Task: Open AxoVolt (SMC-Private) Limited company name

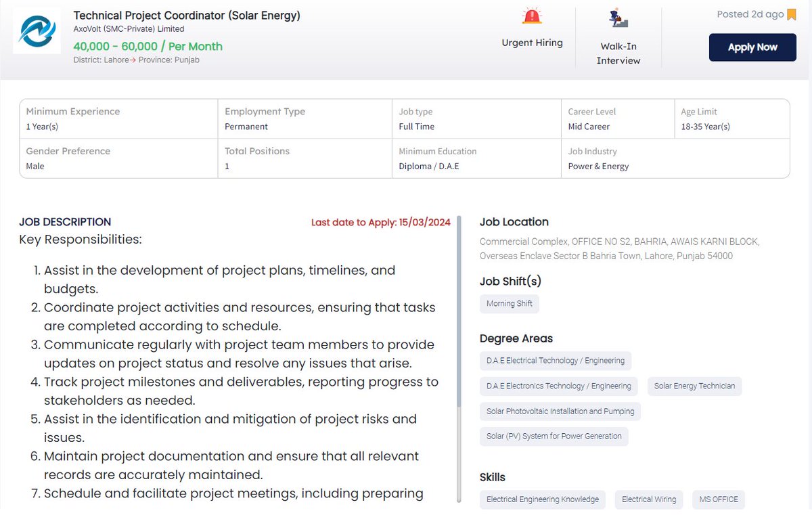Action: click(x=129, y=29)
